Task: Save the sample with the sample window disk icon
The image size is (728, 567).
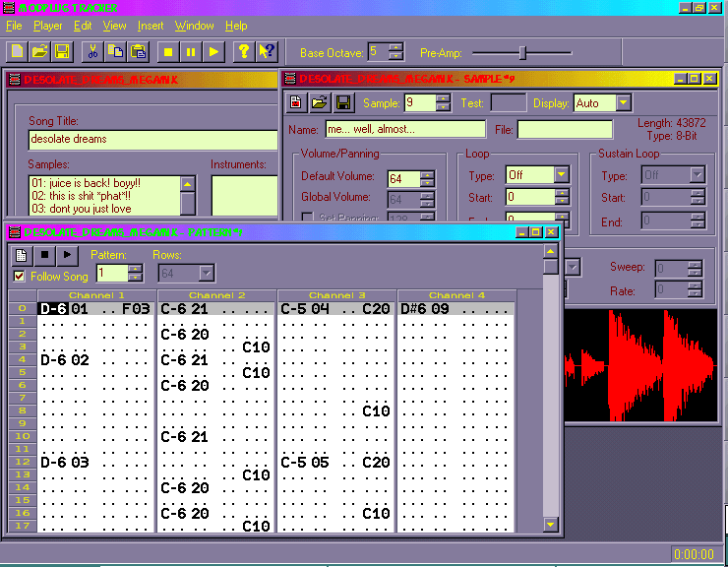Action: [343, 102]
